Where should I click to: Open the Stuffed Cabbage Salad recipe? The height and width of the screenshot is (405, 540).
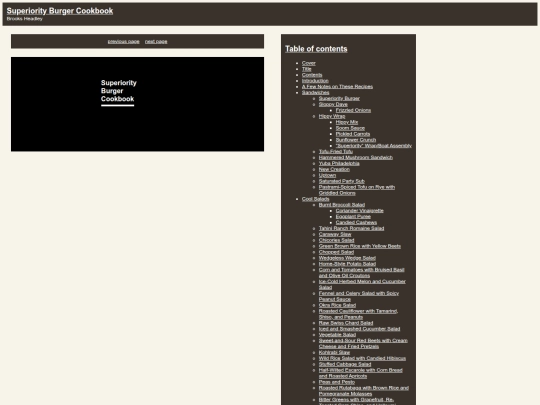click(345, 364)
